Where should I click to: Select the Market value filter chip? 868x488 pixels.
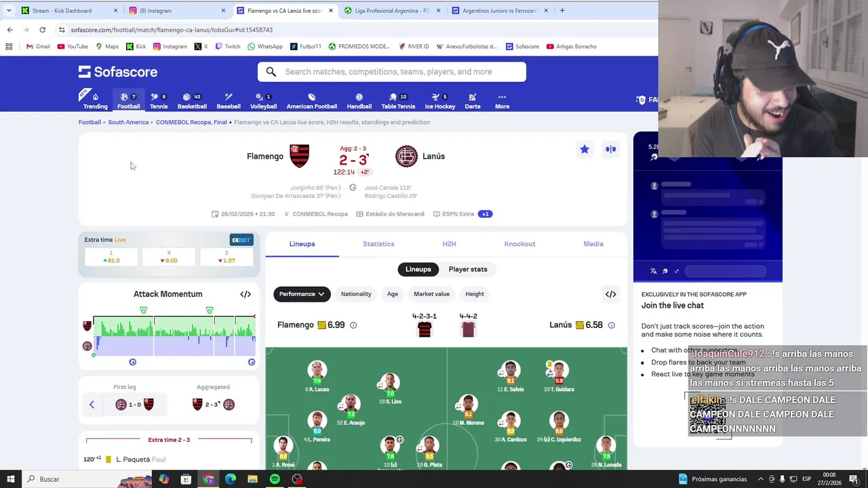click(x=431, y=294)
